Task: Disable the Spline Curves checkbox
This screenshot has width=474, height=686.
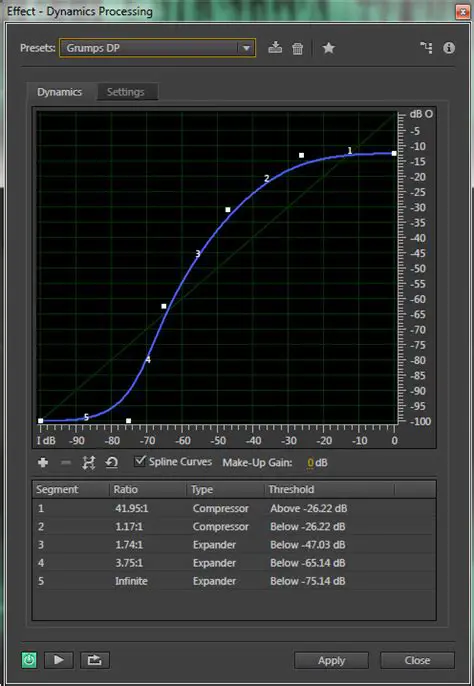Action: click(x=140, y=461)
